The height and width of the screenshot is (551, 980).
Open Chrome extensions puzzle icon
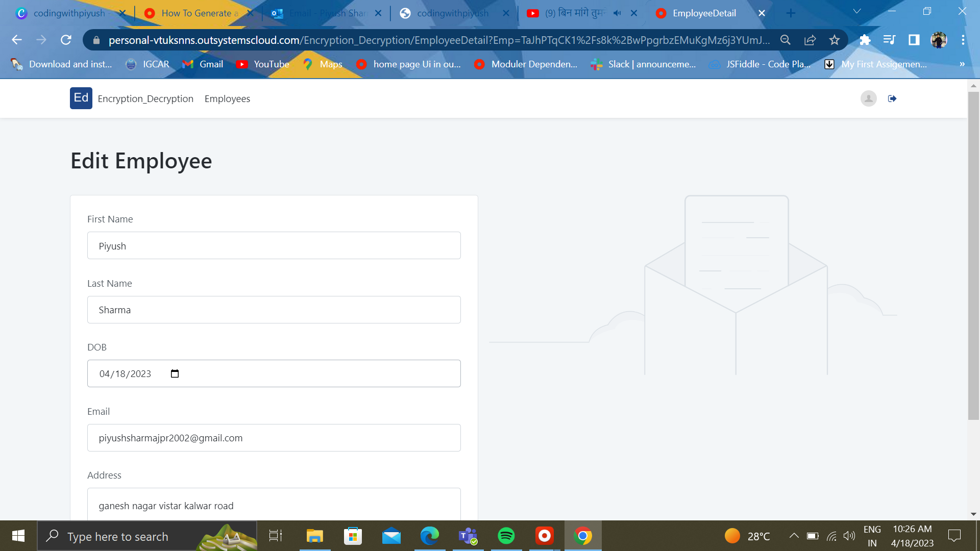(865, 40)
